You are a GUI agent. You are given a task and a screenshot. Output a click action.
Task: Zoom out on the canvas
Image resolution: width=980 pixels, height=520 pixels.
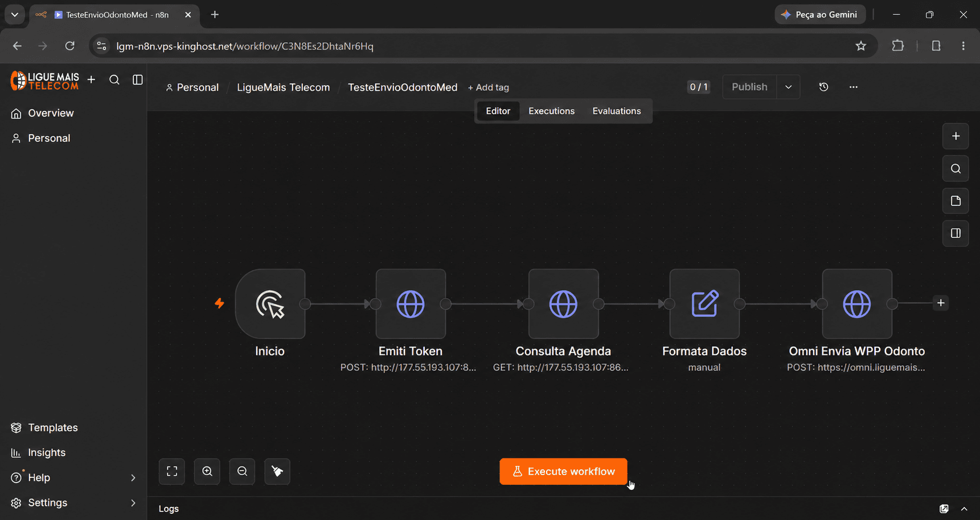click(242, 472)
